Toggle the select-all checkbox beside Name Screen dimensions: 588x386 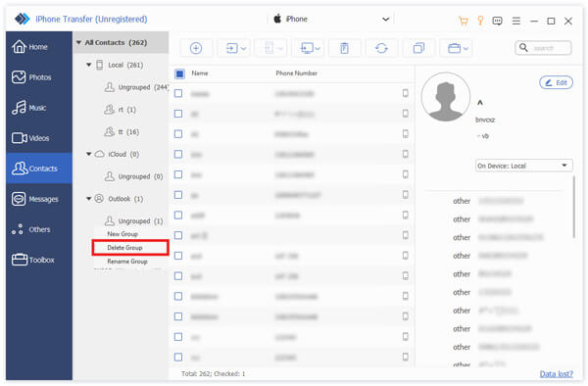pyautogui.click(x=179, y=73)
